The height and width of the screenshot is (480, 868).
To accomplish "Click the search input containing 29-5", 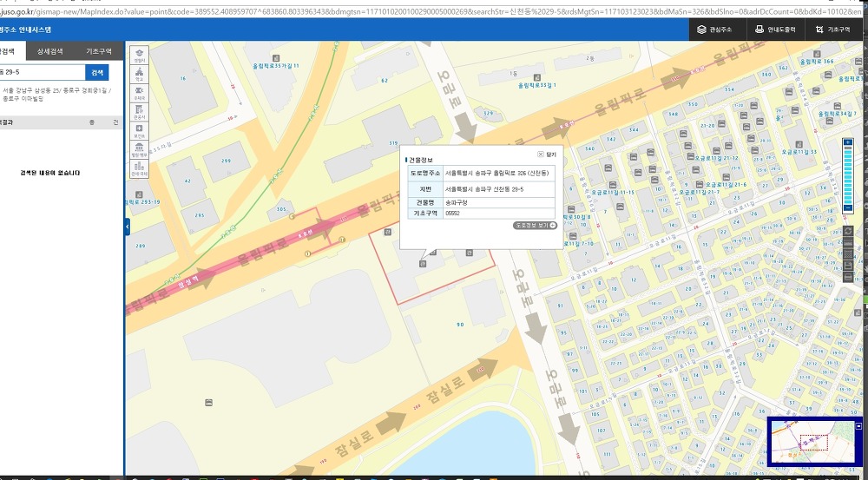I will 42,73.
